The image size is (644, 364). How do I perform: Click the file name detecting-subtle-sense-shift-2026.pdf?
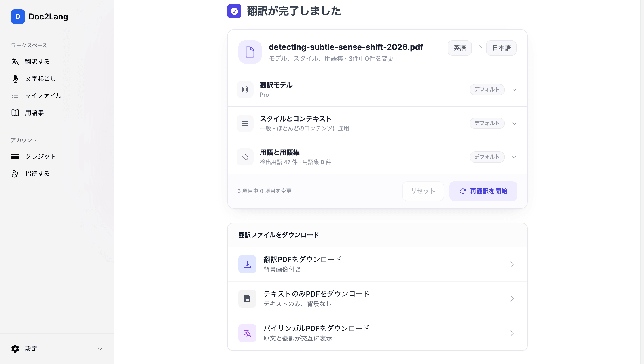click(x=346, y=47)
